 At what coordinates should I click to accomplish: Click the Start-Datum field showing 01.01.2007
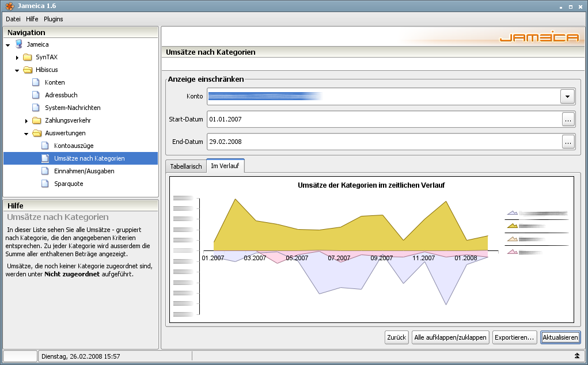coord(384,120)
